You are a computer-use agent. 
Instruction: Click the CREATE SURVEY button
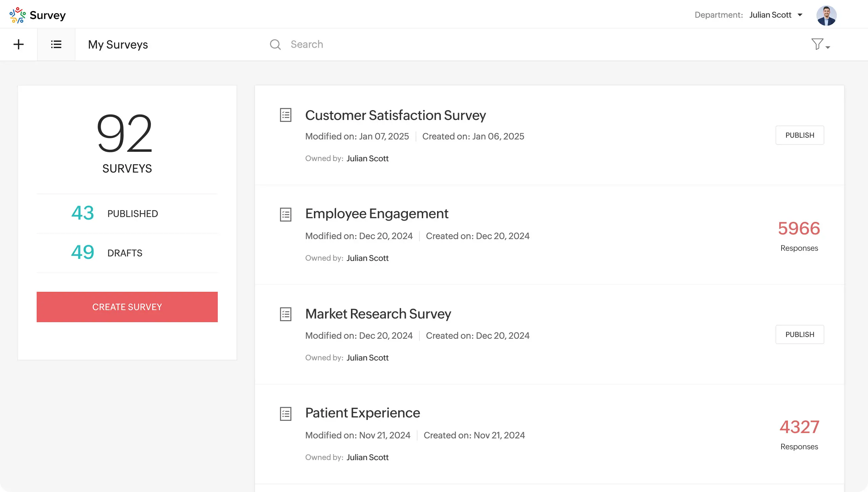(127, 307)
